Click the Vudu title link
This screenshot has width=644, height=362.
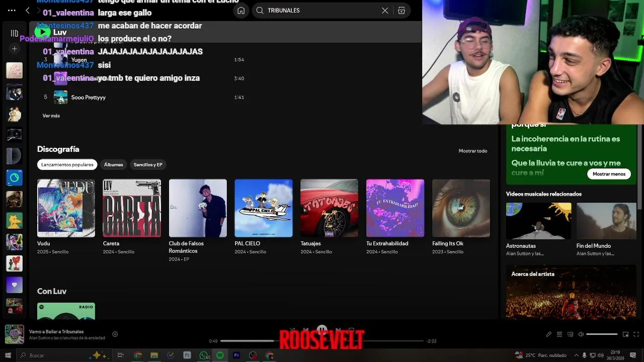tap(43, 243)
